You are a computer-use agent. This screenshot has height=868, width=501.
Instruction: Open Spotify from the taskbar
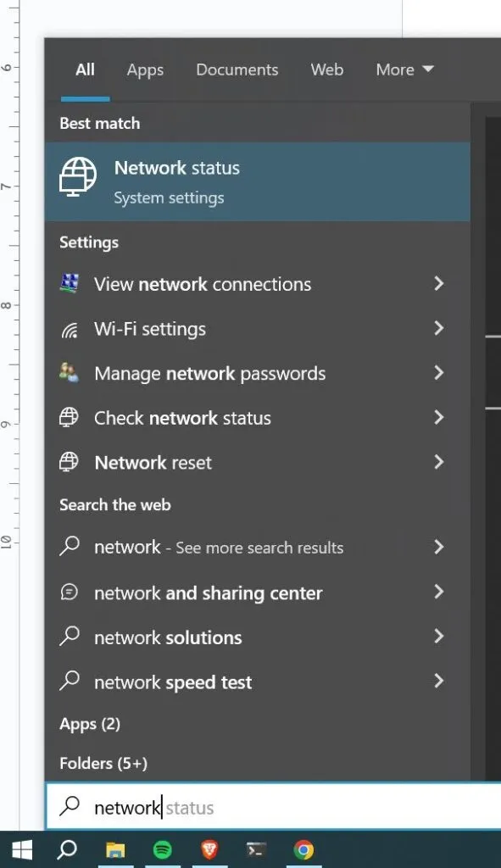point(162,849)
